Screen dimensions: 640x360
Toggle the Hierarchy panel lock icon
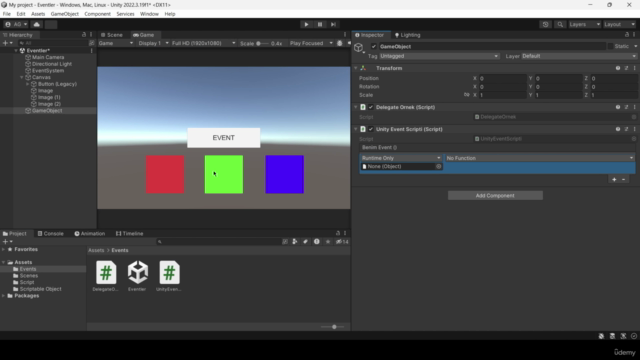pyautogui.click(x=84, y=35)
